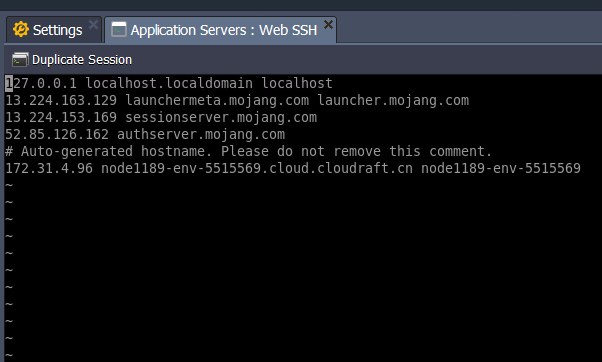This screenshot has width=602, height=362.
Task: Click the localhost.localdomain text in terminal
Action: pos(169,83)
